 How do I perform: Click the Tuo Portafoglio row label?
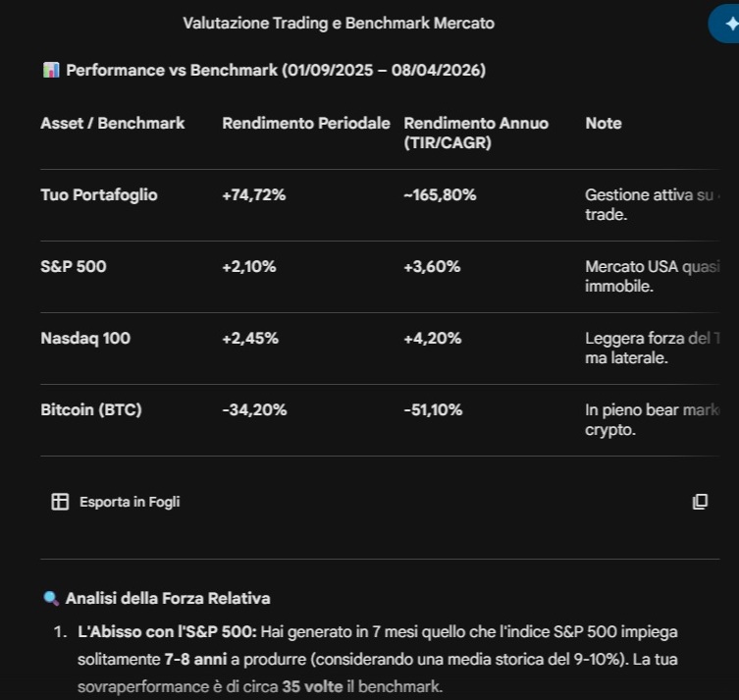tap(99, 194)
